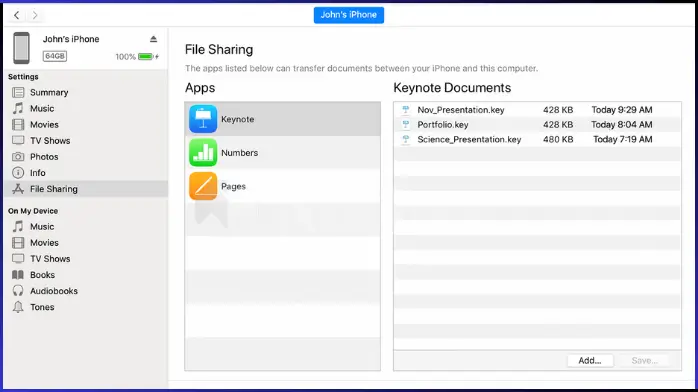Viewport: 698px width, 392px height.
Task: Select Science_Presentation.key document
Action: [x=537, y=139]
